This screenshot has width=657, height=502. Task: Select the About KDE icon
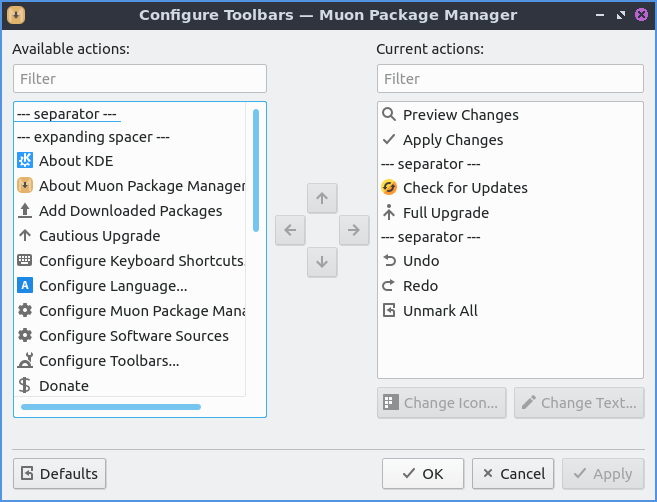(26, 160)
